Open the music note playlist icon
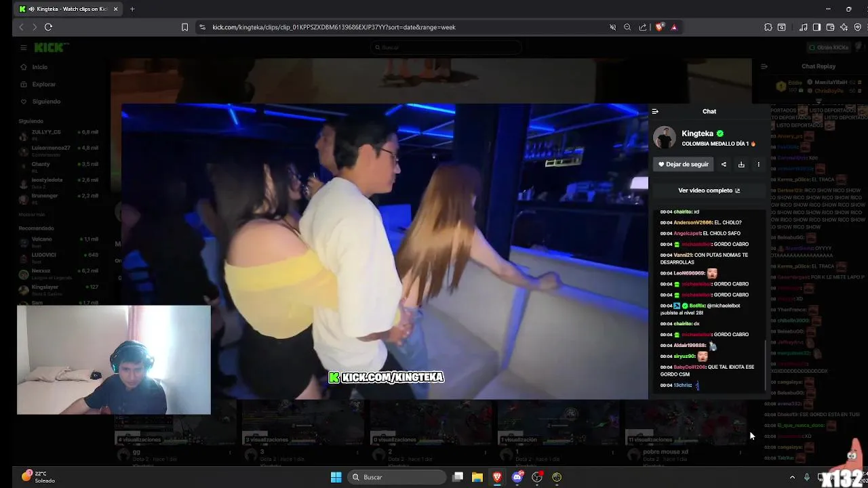868x488 pixels. [x=804, y=27]
